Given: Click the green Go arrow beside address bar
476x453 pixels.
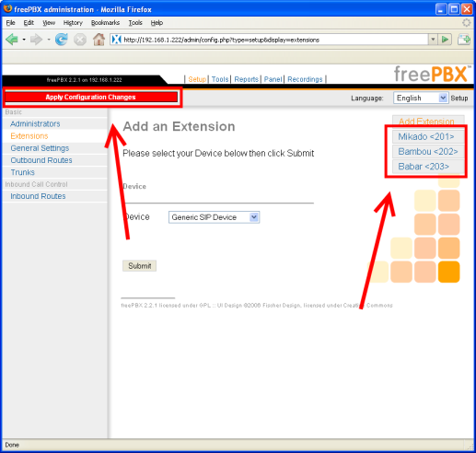Looking at the screenshot, I should [x=445, y=40].
